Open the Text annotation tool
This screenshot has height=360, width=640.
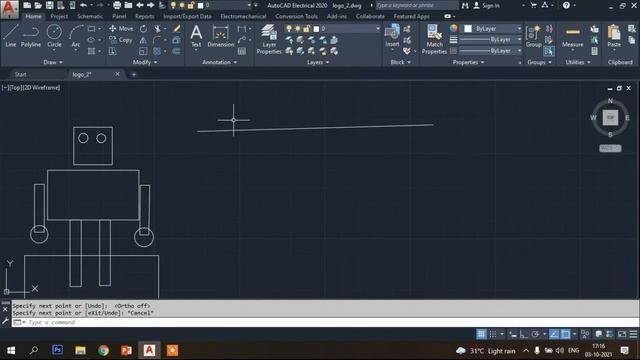(196, 36)
